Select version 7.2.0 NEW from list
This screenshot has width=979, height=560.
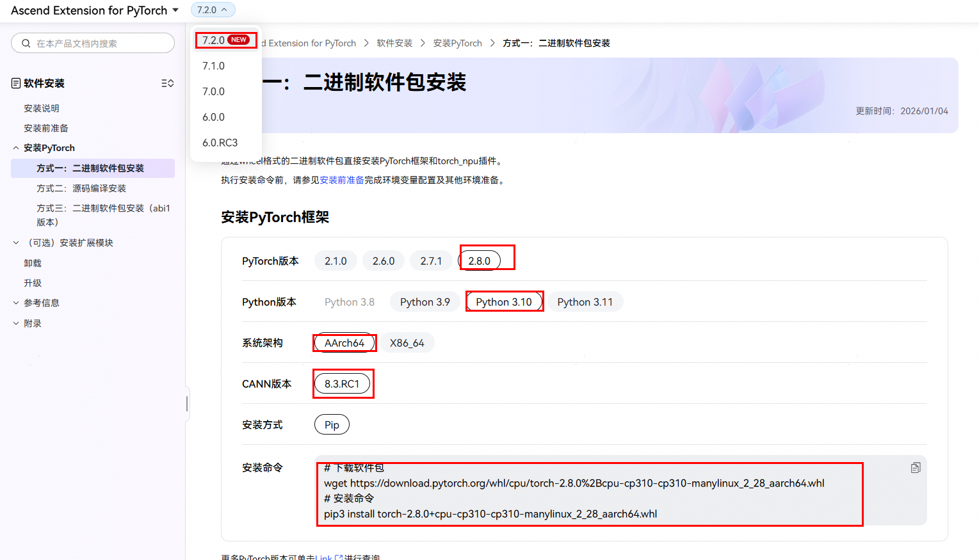[x=225, y=40]
